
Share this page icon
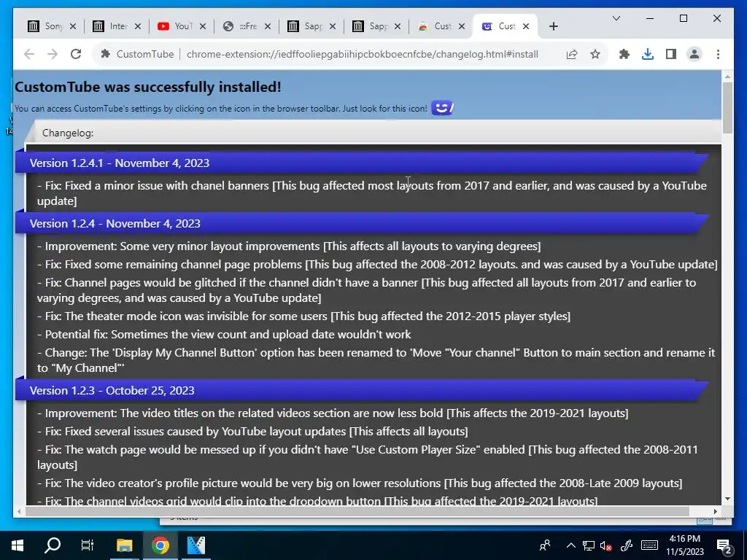572,54
